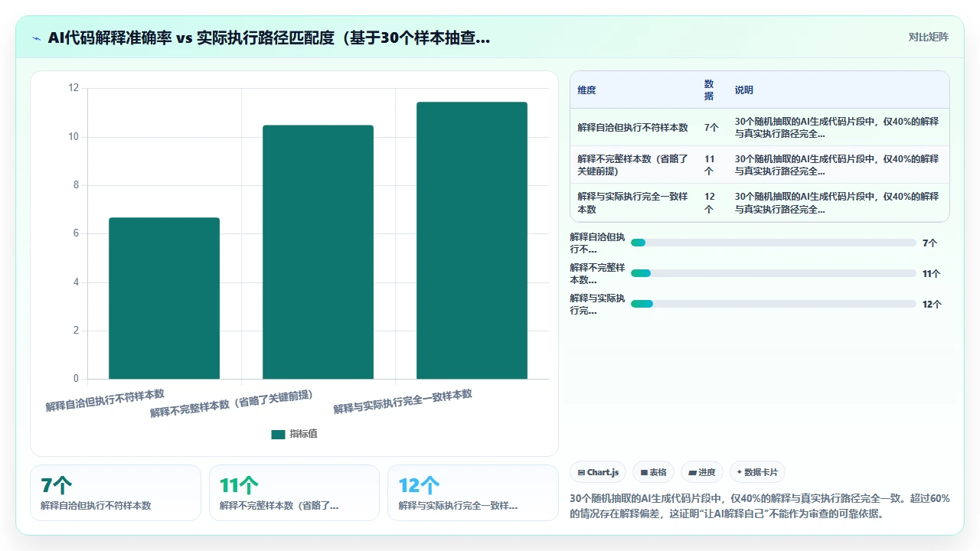Click the 7个 value beside the progress bar
Image resolution: width=980 pixels, height=551 pixels.
pyautogui.click(x=929, y=243)
